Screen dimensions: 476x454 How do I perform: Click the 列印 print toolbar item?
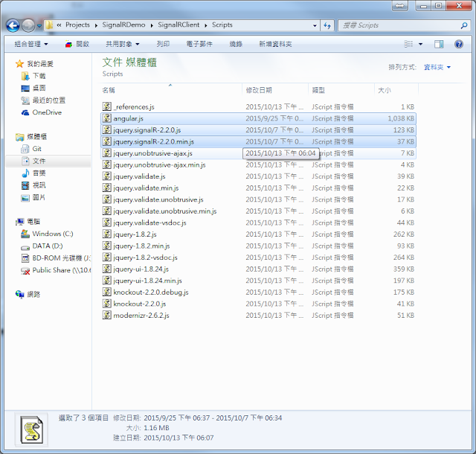click(x=163, y=44)
